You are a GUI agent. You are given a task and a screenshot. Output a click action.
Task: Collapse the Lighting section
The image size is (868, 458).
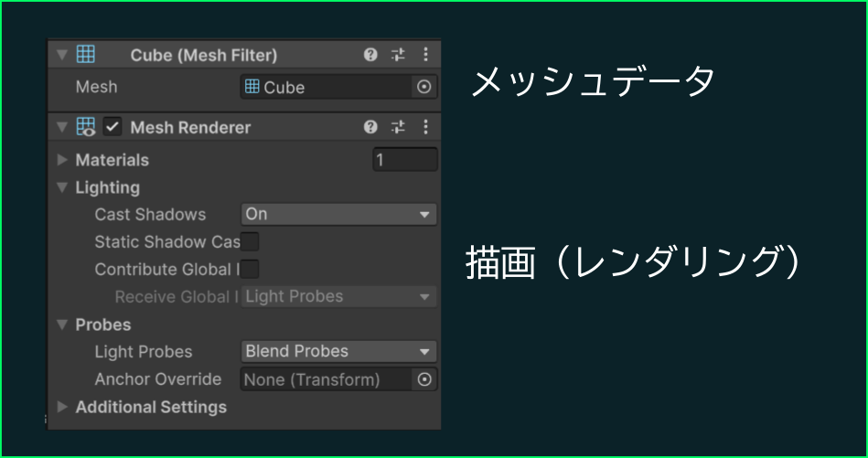click(x=62, y=187)
